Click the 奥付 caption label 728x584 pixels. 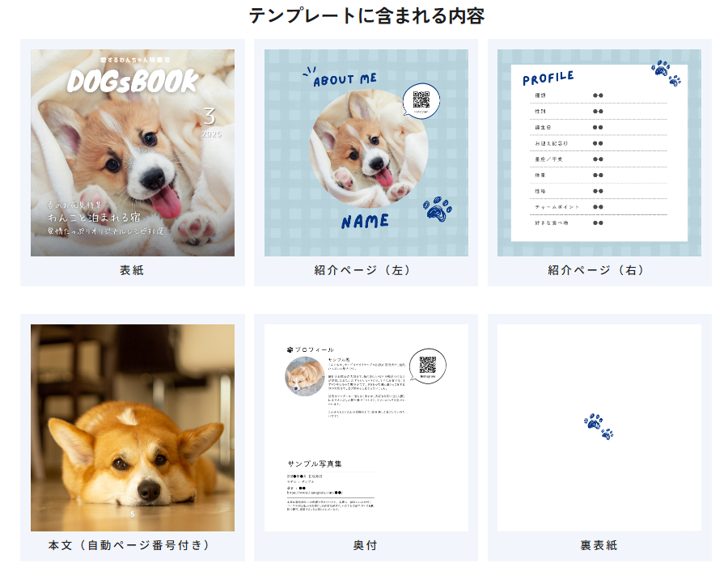click(x=366, y=545)
